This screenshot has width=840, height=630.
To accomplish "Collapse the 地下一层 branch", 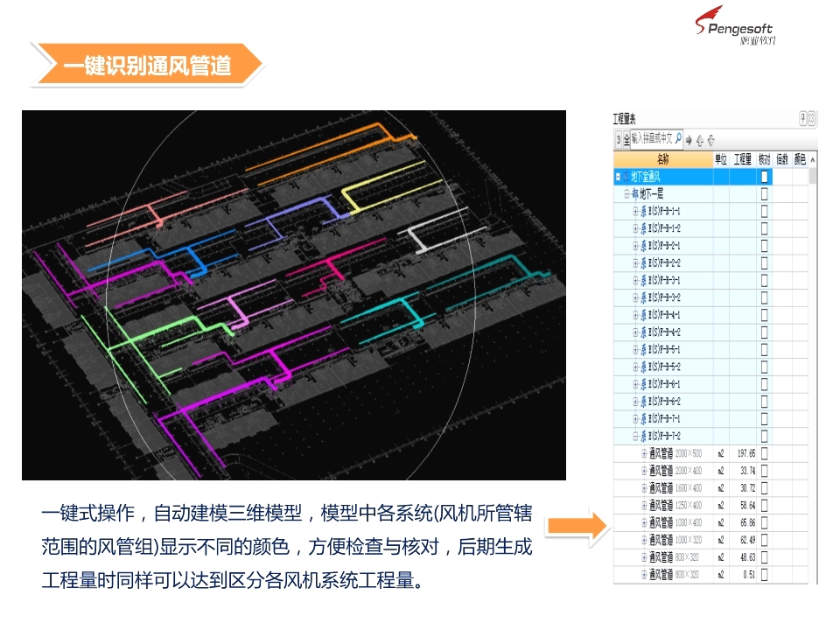I will coord(626,194).
